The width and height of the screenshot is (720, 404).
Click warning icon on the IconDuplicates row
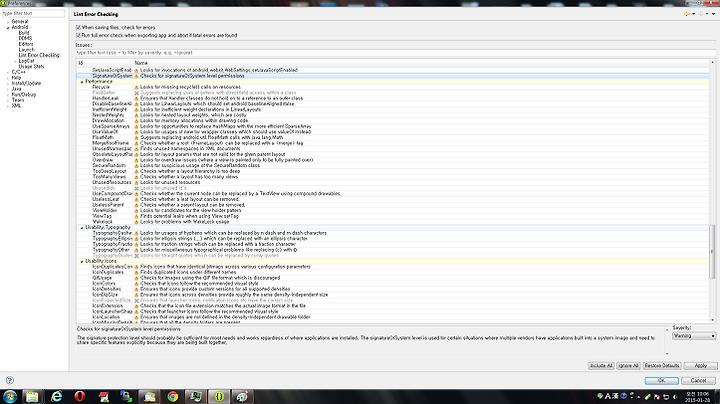coord(136,272)
